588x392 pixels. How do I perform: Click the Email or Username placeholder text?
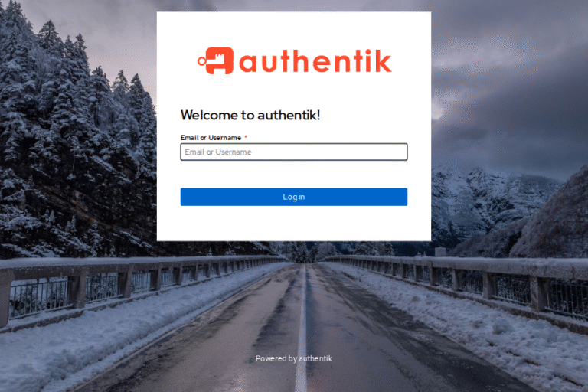(x=218, y=152)
